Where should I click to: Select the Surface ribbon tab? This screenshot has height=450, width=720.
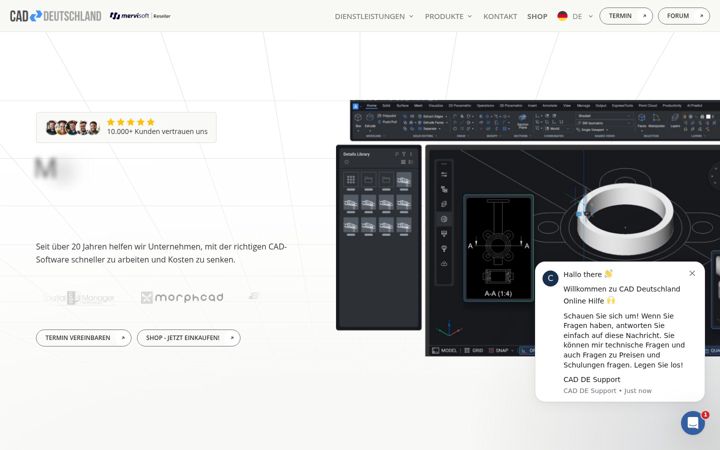click(x=403, y=106)
